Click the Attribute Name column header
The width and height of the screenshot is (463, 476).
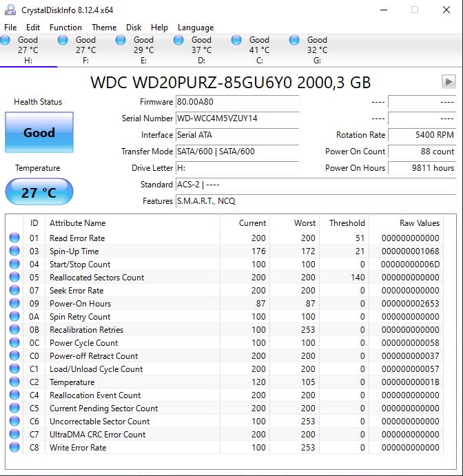[132, 223]
